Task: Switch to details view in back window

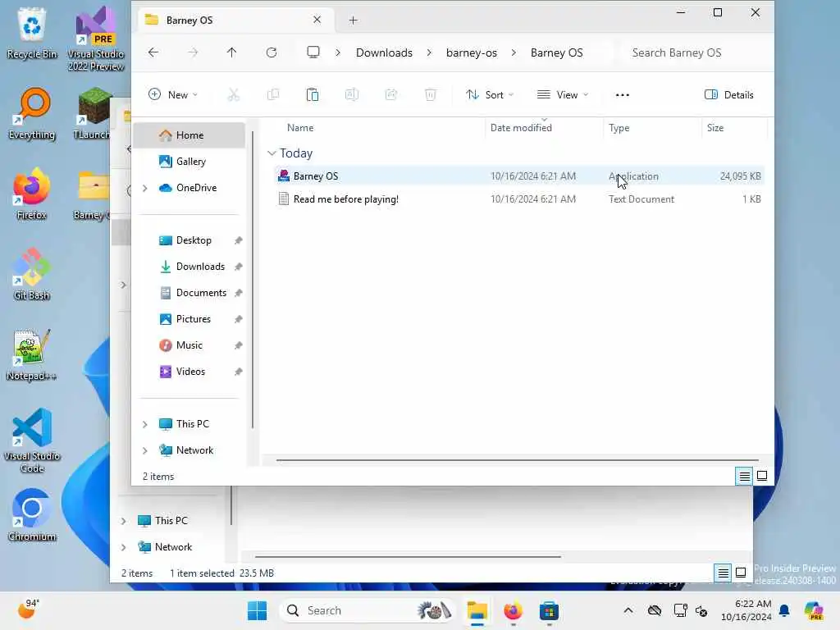Action: 724,573
